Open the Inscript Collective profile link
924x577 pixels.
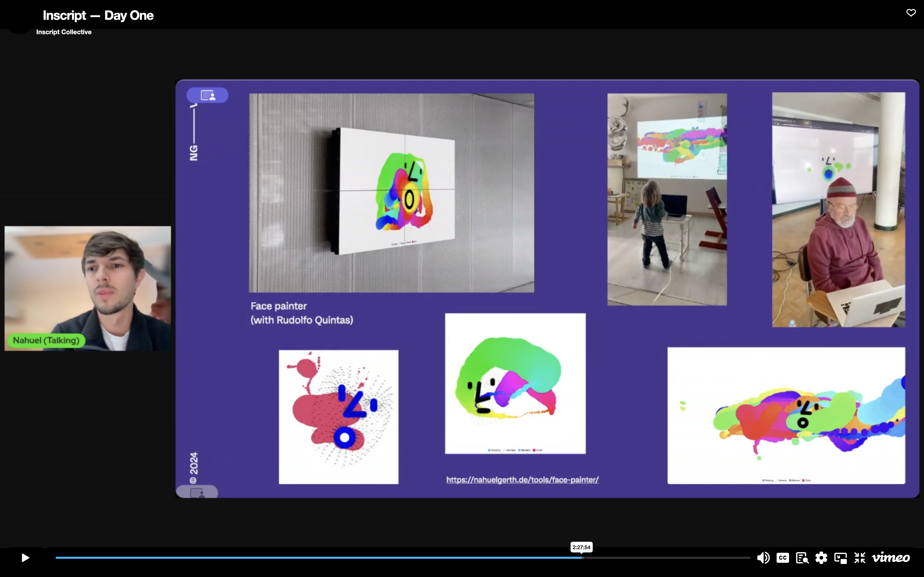64,32
